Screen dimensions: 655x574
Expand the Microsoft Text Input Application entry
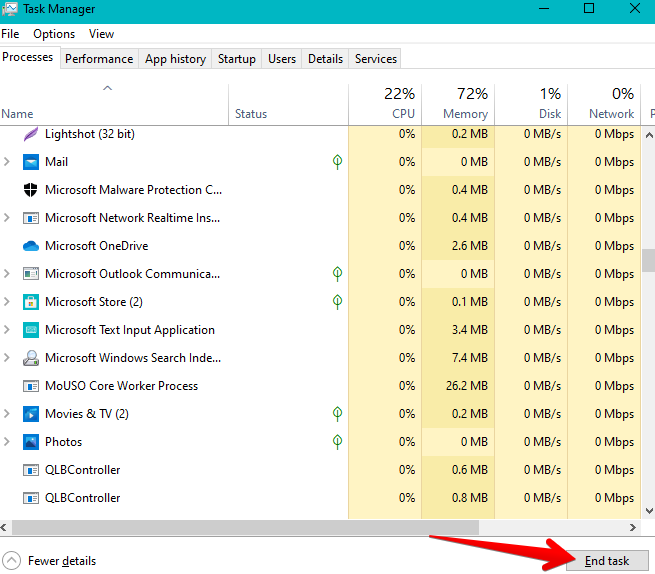[7, 330]
